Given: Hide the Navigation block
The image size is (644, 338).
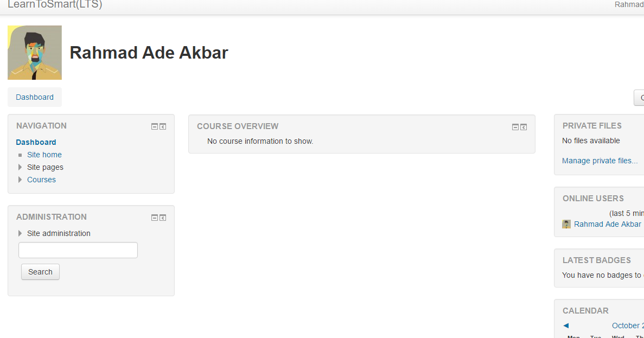Looking at the screenshot, I should tap(155, 126).
